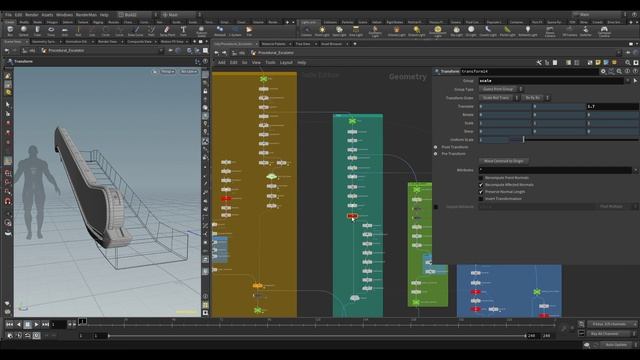Image resolution: width=640 pixels, height=360 pixels.
Task: Open the Render menu
Action: (32, 15)
